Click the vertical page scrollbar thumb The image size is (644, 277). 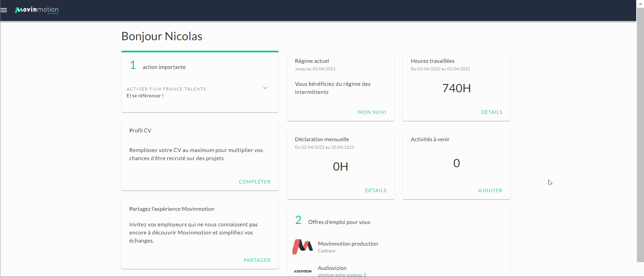640,135
